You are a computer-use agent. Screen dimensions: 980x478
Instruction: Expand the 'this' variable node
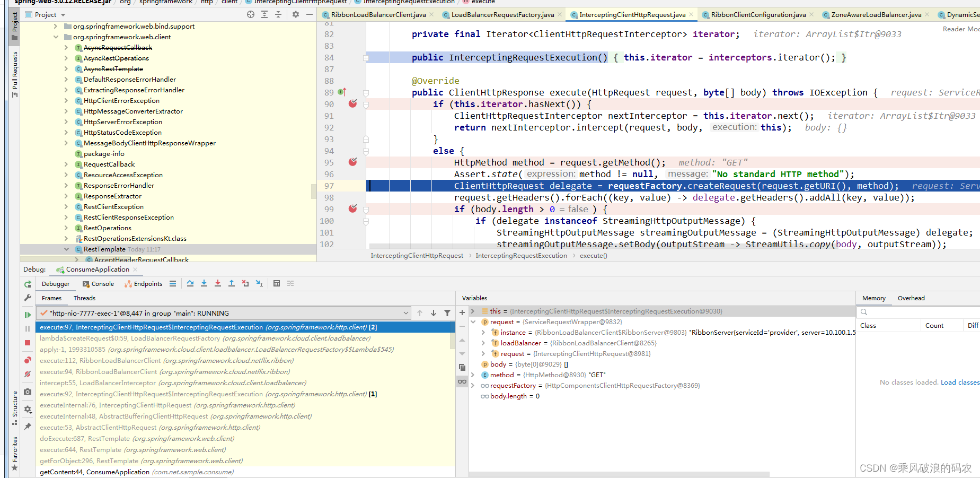pyautogui.click(x=473, y=311)
